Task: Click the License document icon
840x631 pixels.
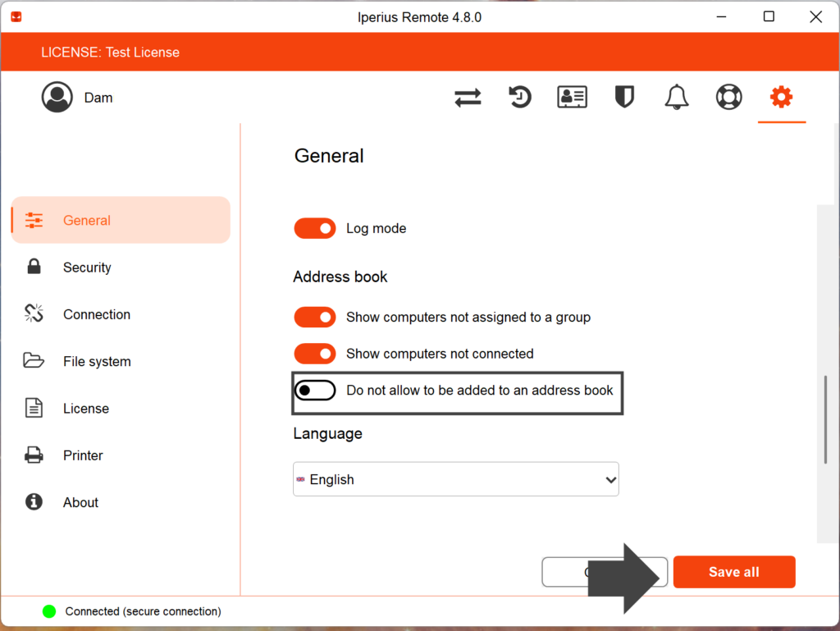Action: click(34, 408)
